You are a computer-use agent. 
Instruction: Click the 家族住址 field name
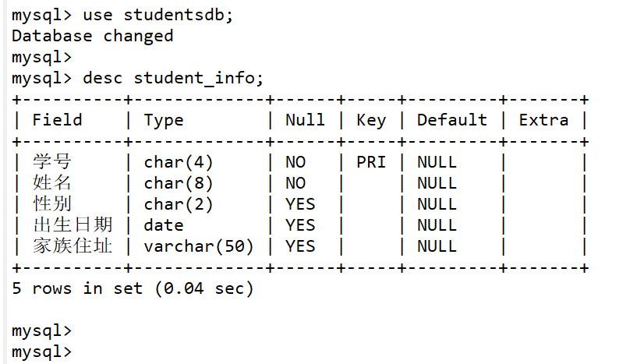click(x=73, y=246)
